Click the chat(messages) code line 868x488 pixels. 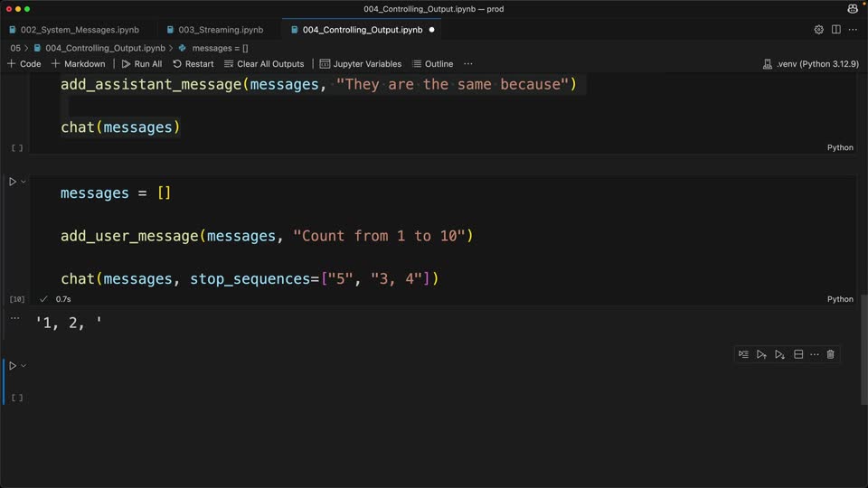tap(120, 127)
